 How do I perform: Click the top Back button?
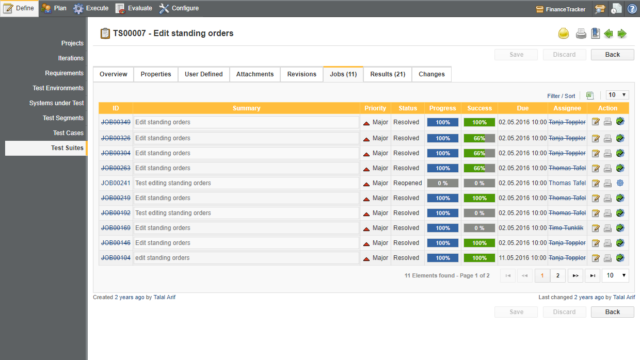coord(612,55)
